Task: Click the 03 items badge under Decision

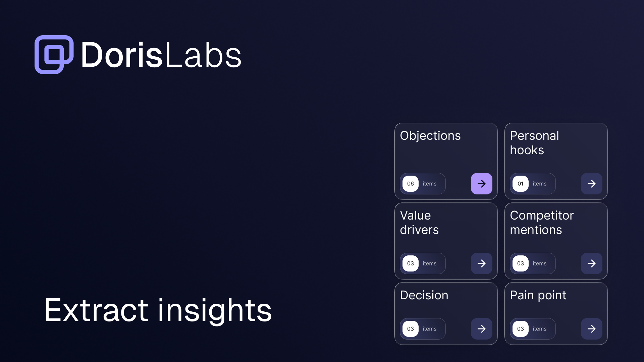Action: (x=423, y=329)
